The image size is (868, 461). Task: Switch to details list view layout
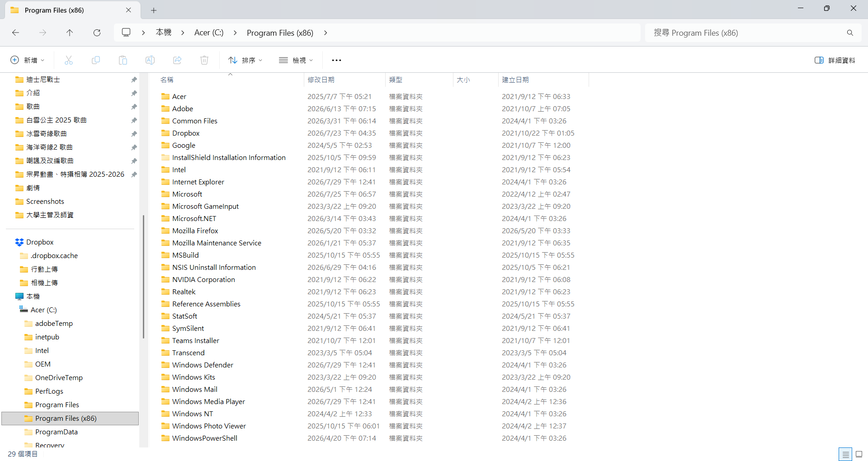(x=845, y=454)
